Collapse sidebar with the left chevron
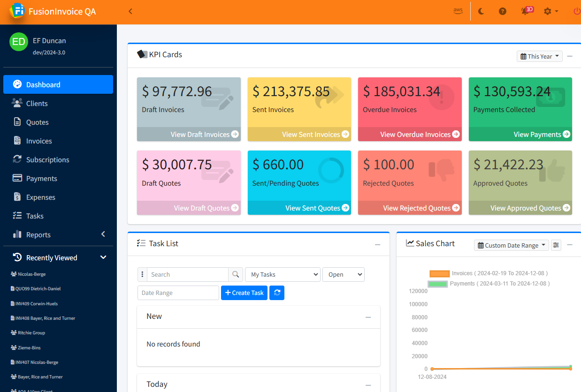 coord(130,11)
